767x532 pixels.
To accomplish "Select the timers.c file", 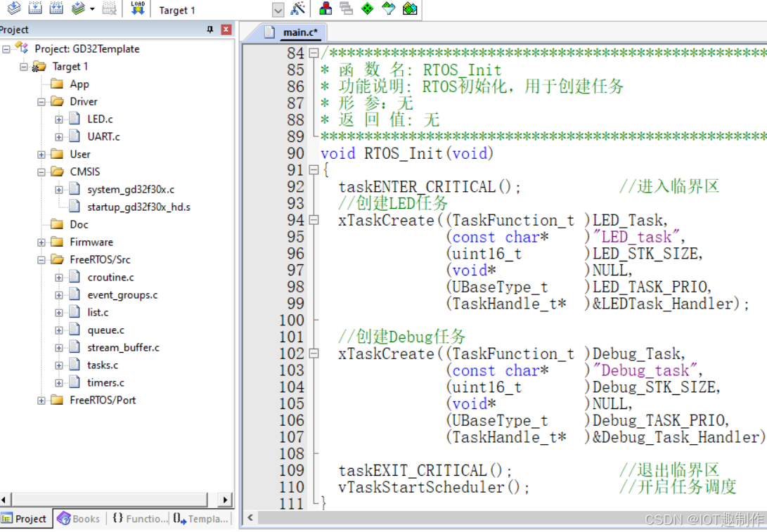I will (105, 383).
